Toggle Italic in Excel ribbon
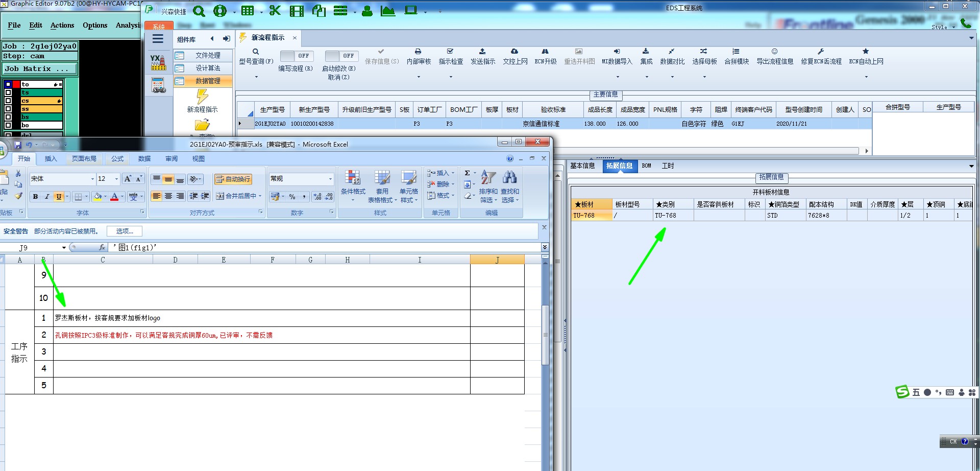The image size is (980, 471). click(47, 196)
